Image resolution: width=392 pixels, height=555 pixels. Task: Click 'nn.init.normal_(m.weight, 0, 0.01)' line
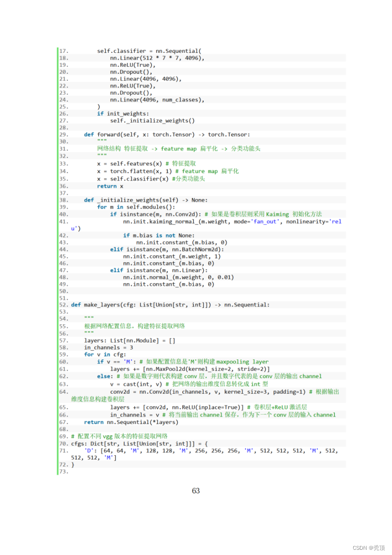tap(179, 277)
